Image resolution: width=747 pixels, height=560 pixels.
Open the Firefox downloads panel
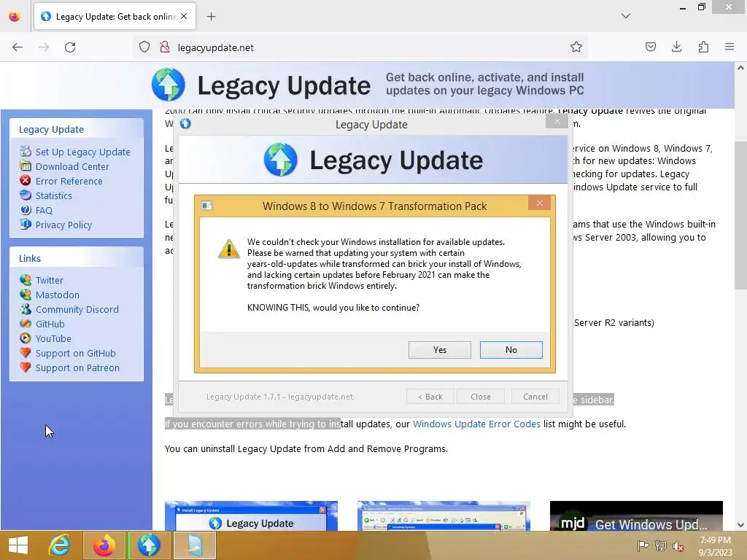[x=676, y=47]
